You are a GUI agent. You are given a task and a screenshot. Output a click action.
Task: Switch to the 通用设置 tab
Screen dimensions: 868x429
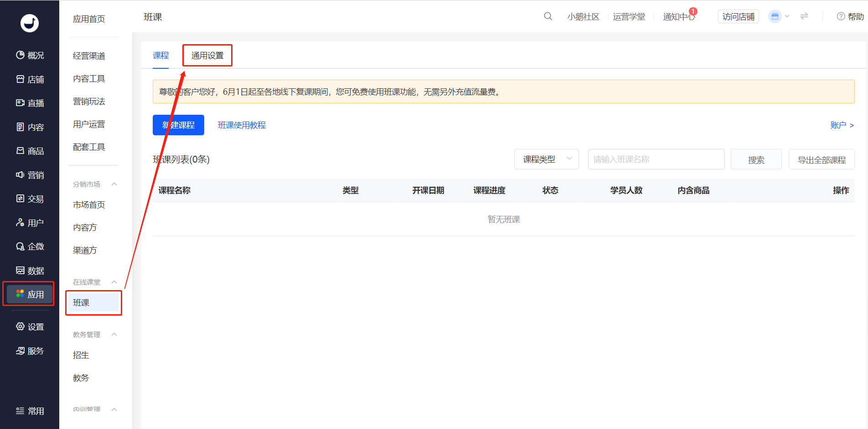[x=207, y=56]
